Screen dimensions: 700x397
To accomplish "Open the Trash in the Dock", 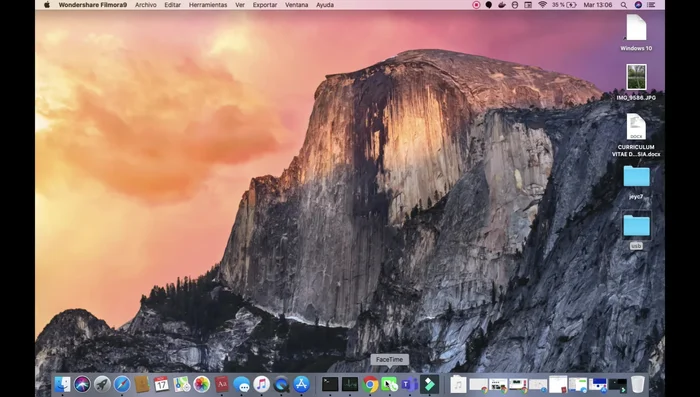I will (638, 384).
